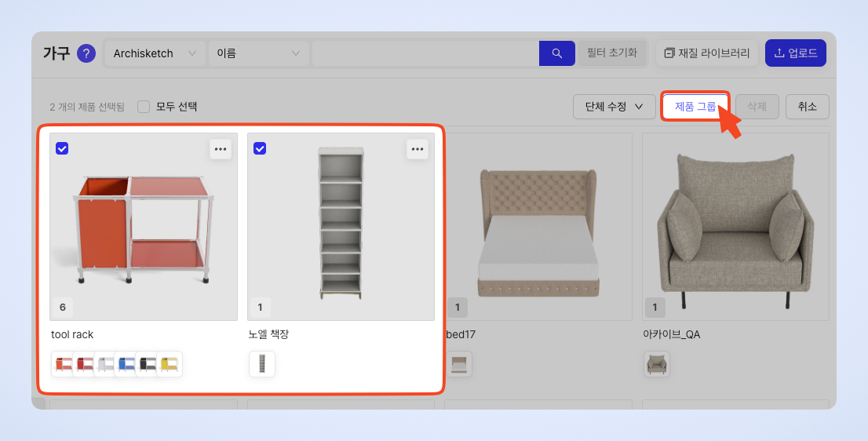868x441 pixels.
Task: Click the tool rack product name
Action: click(x=72, y=334)
